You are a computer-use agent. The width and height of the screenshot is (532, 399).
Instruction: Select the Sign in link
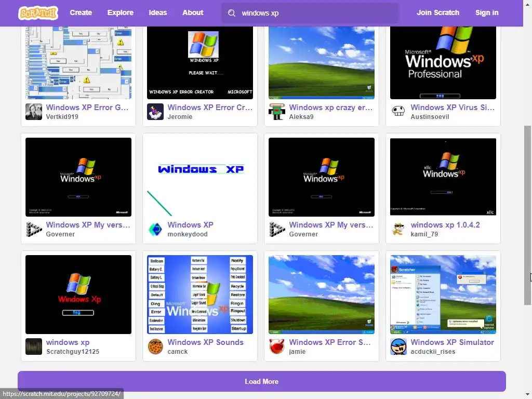[x=486, y=12]
